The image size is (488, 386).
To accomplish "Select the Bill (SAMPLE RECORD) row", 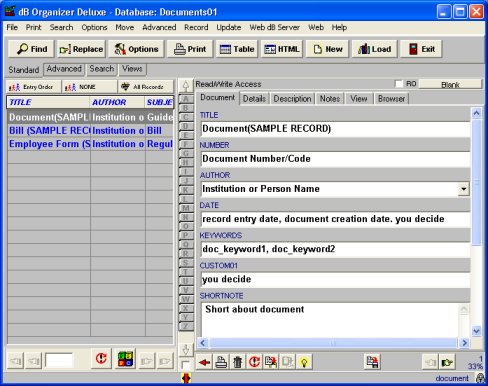I will pos(90,131).
